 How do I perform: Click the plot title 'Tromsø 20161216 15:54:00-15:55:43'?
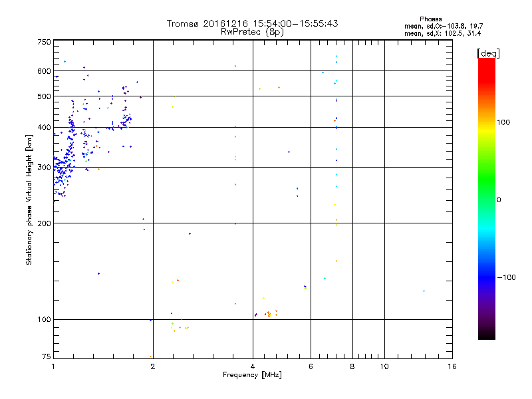click(x=253, y=23)
